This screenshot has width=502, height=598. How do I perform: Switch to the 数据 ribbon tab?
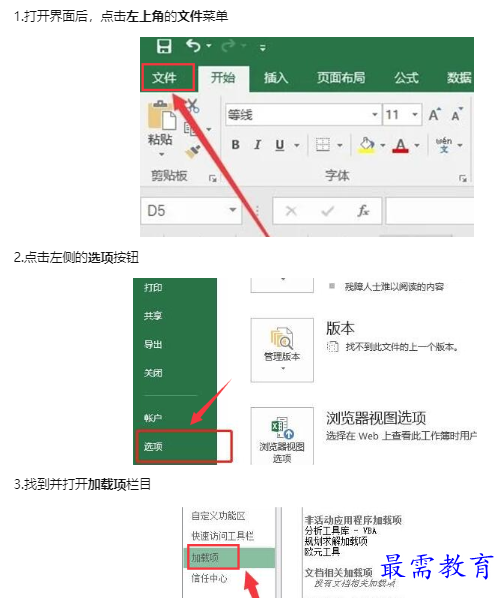click(x=459, y=78)
